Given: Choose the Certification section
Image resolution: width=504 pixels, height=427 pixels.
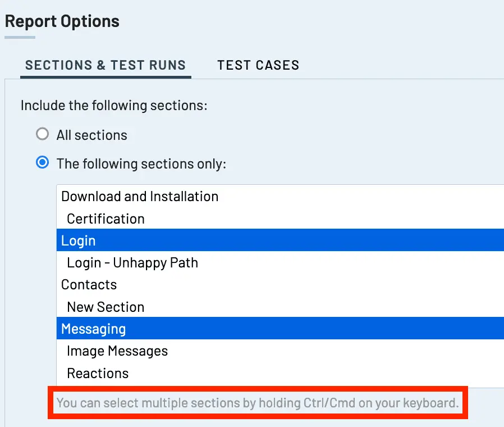Looking at the screenshot, I should pos(280,219).
